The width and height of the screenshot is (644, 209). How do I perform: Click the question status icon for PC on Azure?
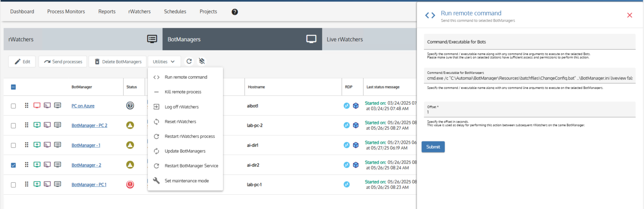[x=130, y=105]
